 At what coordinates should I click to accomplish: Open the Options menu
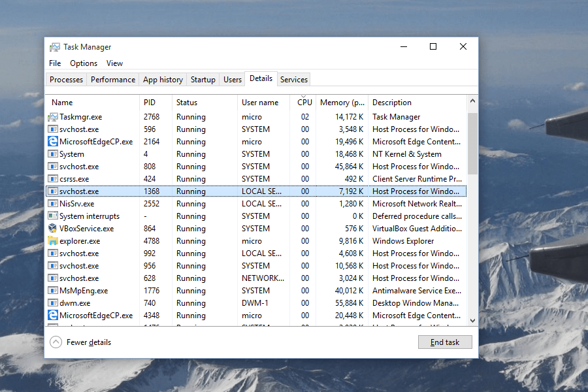pyautogui.click(x=84, y=63)
